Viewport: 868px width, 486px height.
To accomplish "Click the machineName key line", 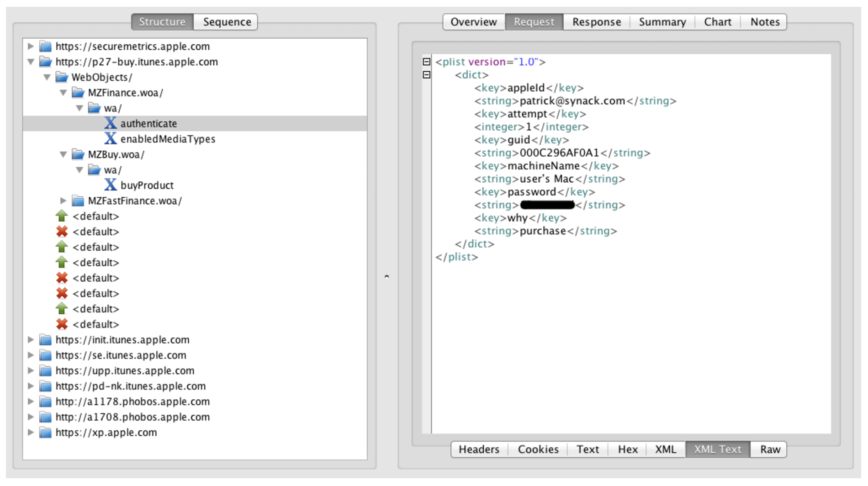I will (x=546, y=166).
